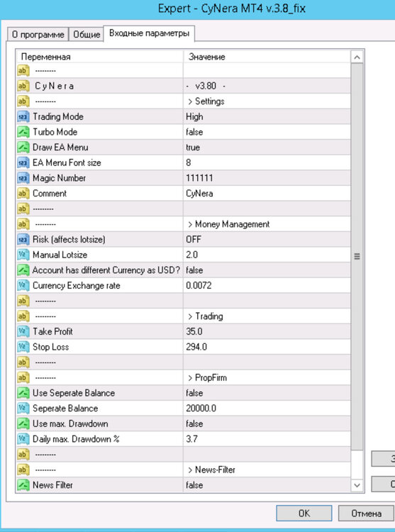Click the string icon beside C y N e r a
This screenshot has width=395, height=532.
[23, 86]
